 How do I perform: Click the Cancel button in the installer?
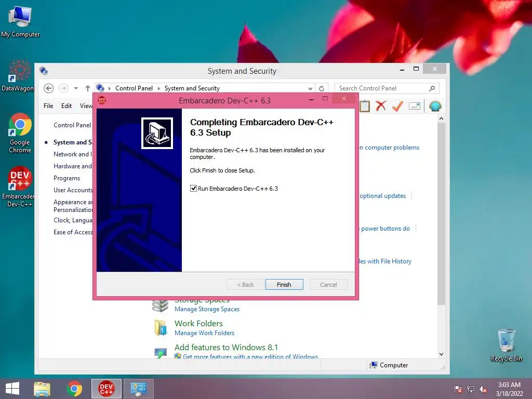pyautogui.click(x=328, y=285)
